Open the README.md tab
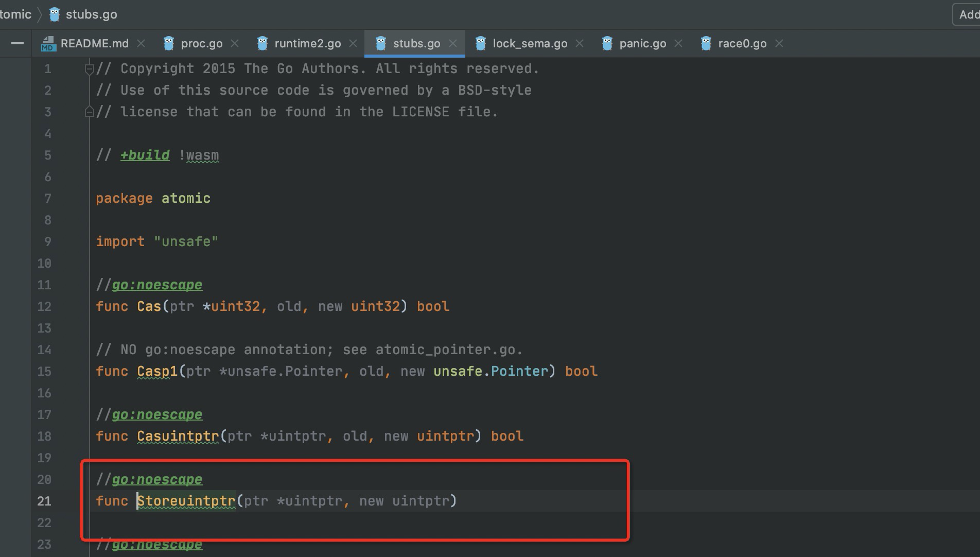 pos(94,44)
